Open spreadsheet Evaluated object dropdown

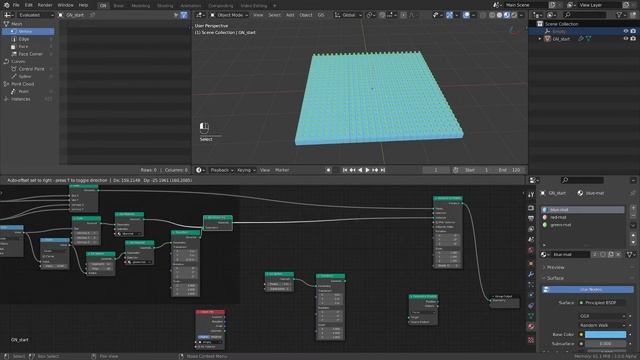tap(35, 15)
